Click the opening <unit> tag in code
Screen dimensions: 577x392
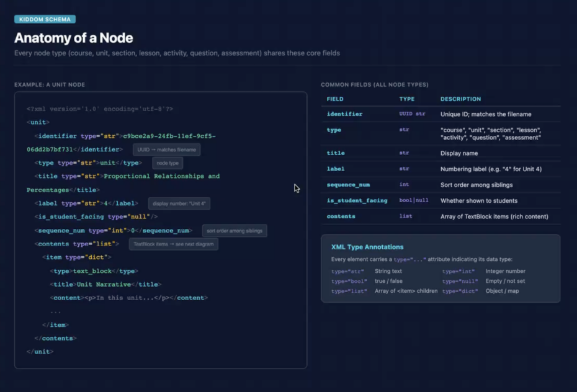point(38,122)
